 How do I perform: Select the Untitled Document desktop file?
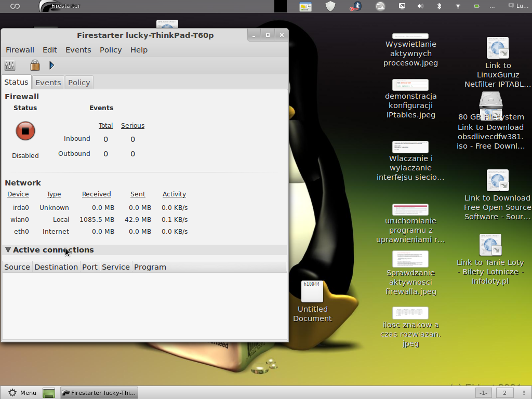[312, 301]
